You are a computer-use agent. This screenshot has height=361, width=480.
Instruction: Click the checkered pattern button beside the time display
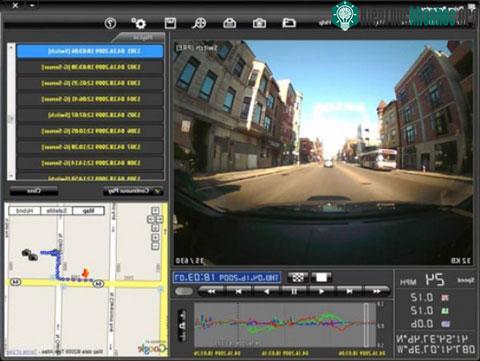298,277
